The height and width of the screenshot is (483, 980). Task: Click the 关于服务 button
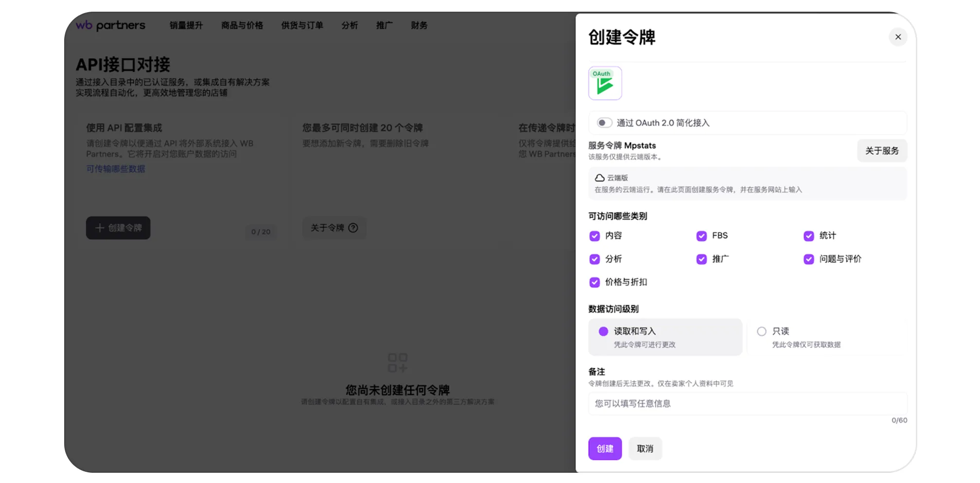pos(882,150)
